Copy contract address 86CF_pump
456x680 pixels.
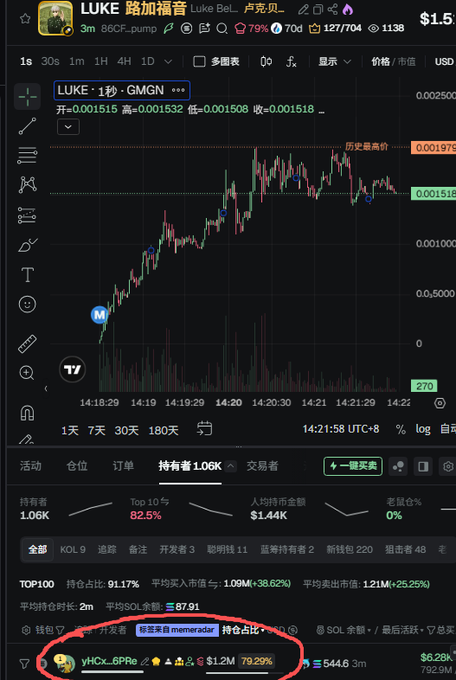(x=129, y=29)
